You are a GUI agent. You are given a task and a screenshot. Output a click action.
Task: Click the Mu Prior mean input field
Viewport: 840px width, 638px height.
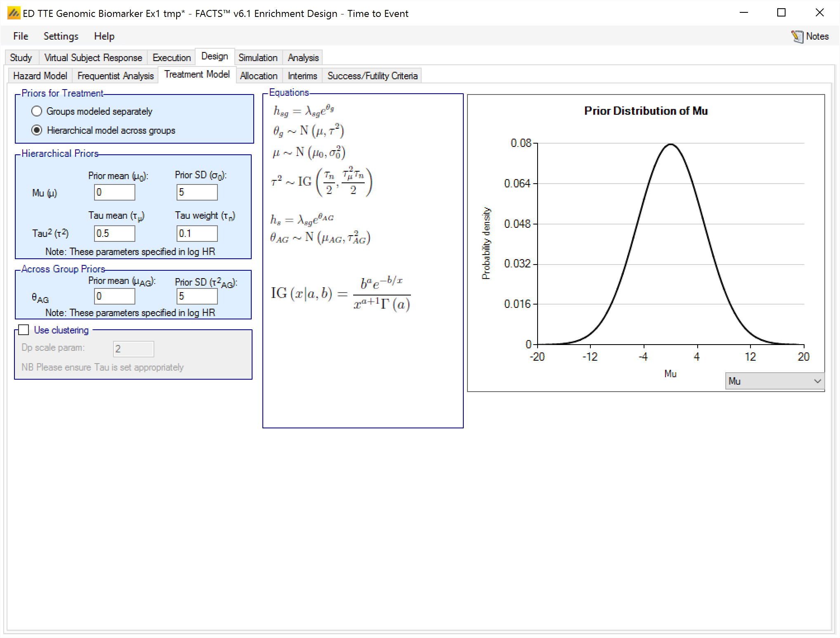pos(114,192)
